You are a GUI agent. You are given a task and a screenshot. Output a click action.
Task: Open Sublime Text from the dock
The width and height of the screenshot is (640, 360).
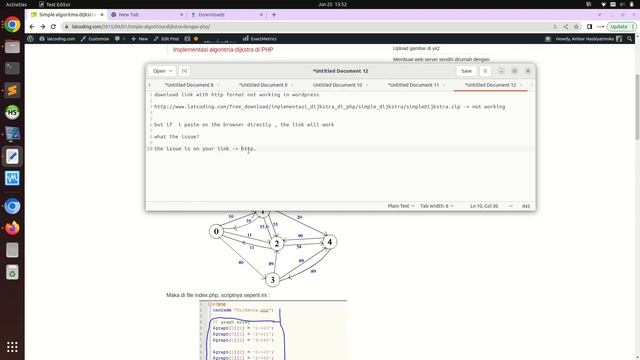point(12,90)
